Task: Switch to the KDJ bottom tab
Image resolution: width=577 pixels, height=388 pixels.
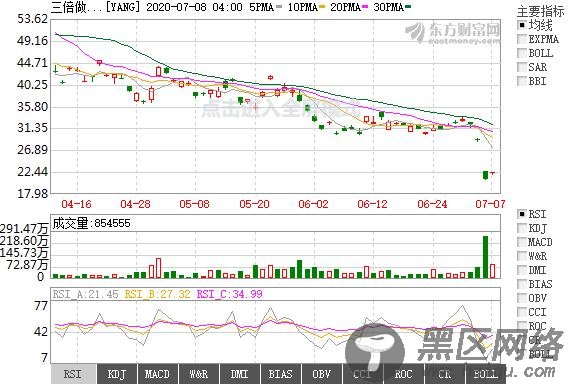Action: coord(117,374)
